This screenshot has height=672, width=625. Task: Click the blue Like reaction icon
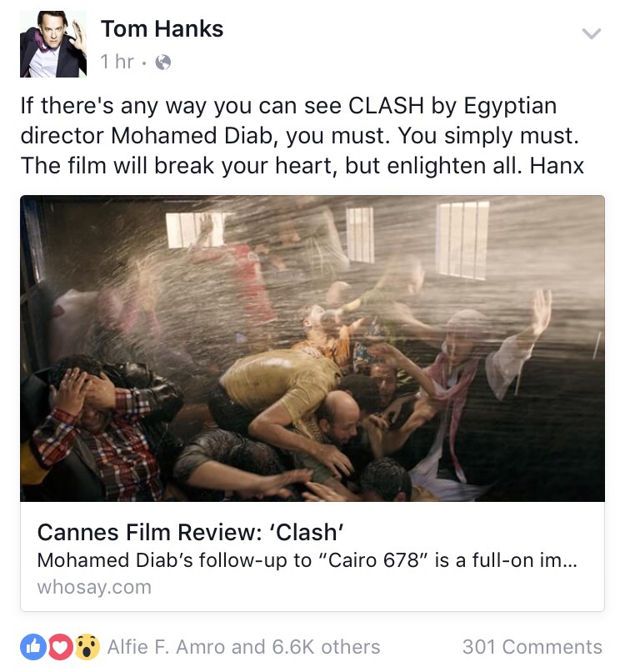[x=33, y=647]
